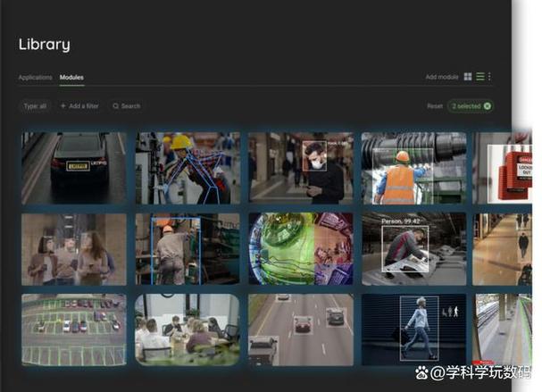Clear selection with the 2 selected X icon
The width and height of the screenshot is (542, 392).
click(487, 106)
